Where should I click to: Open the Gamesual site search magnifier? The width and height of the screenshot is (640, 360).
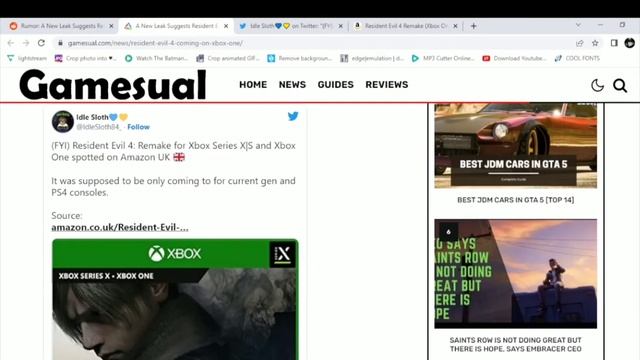point(620,85)
